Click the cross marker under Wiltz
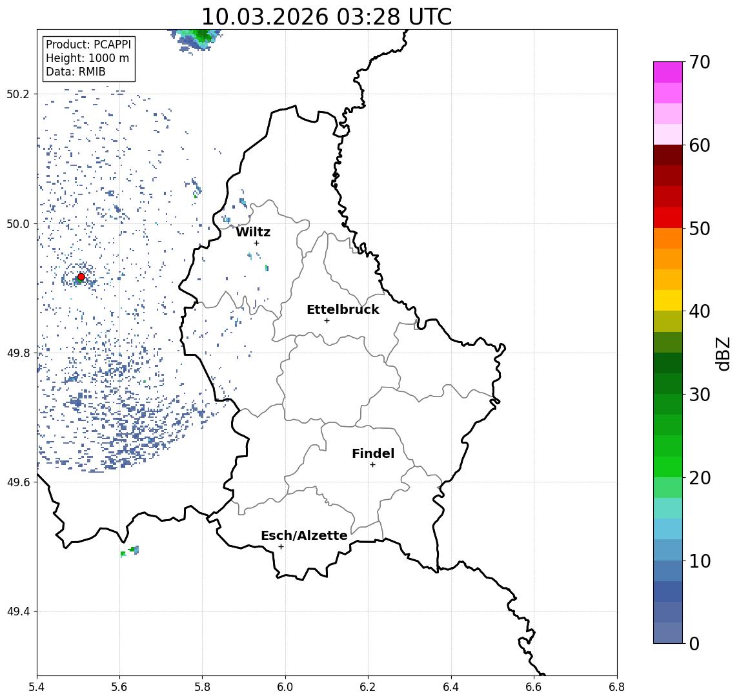The image size is (739, 700). point(256,243)
